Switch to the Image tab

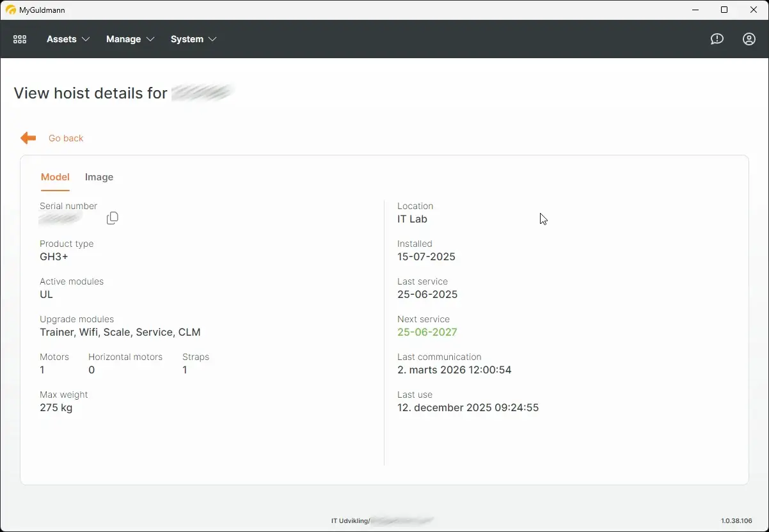pyautogui.click(x=99, y=177)
